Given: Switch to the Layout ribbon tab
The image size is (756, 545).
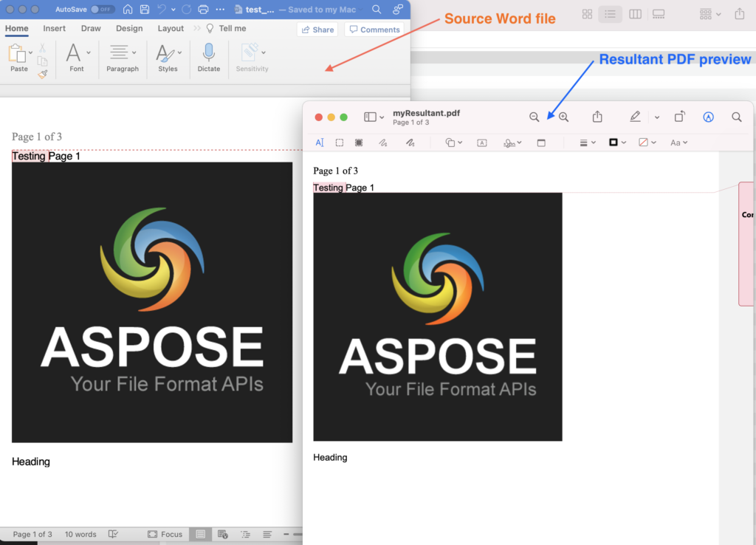Looking at the screenshot, I should tap(171, 29).
